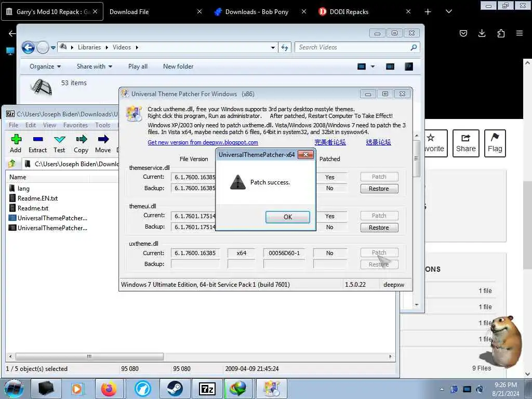Viewport: 532px width, 399px height.
Task: Open Windows Start orb
Action: click(14, 389)
